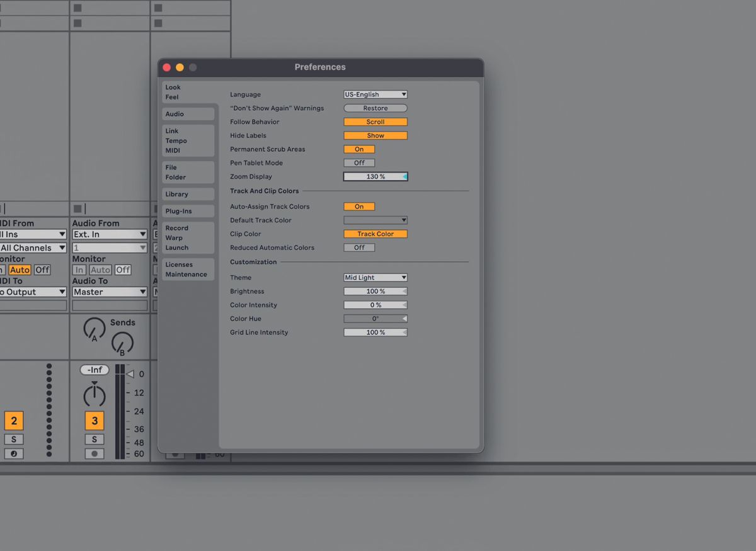This screenshot has width=756, height=551.
Task: Open the Plug-Ins preferences tab
Action: tap(188, 211)
